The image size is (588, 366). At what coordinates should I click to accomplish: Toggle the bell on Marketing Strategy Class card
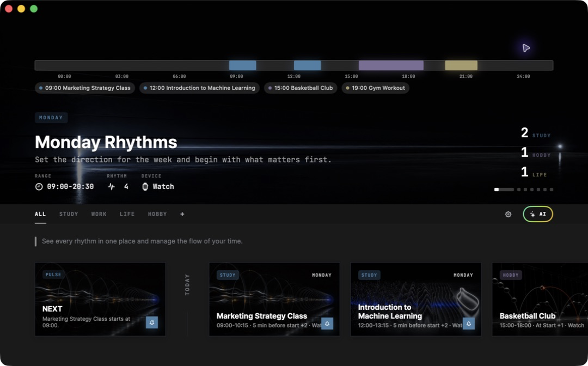pyautogui.click(x=327, y=324)
